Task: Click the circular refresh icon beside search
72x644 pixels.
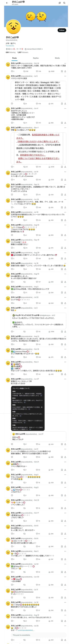Action: 60,3
